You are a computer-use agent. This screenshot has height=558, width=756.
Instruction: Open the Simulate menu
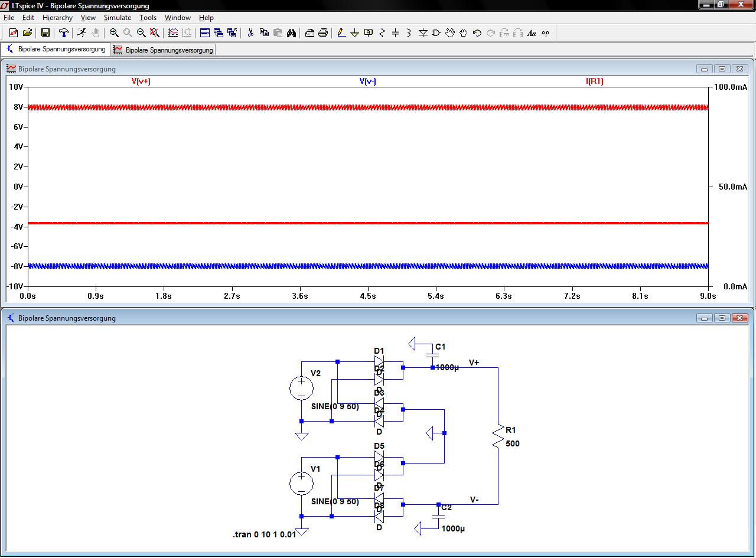[117, 18]
